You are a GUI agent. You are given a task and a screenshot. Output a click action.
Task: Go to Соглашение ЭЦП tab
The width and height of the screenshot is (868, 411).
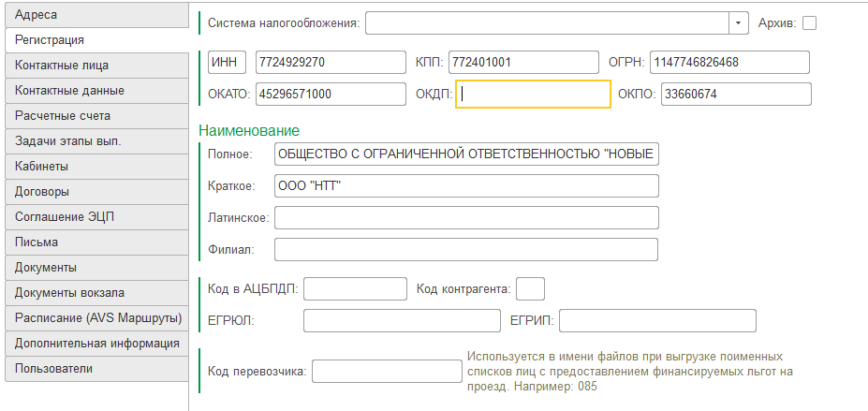coord(94,217)
